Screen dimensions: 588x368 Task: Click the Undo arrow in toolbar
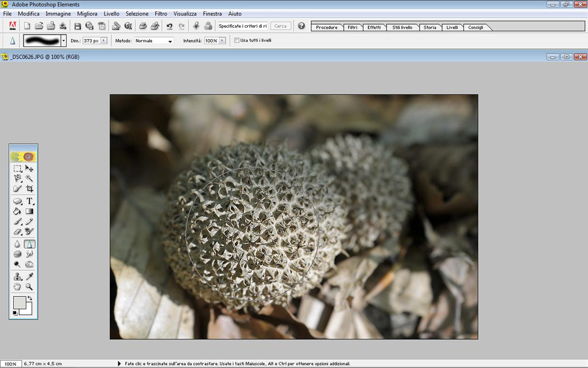tap(169, 26)
